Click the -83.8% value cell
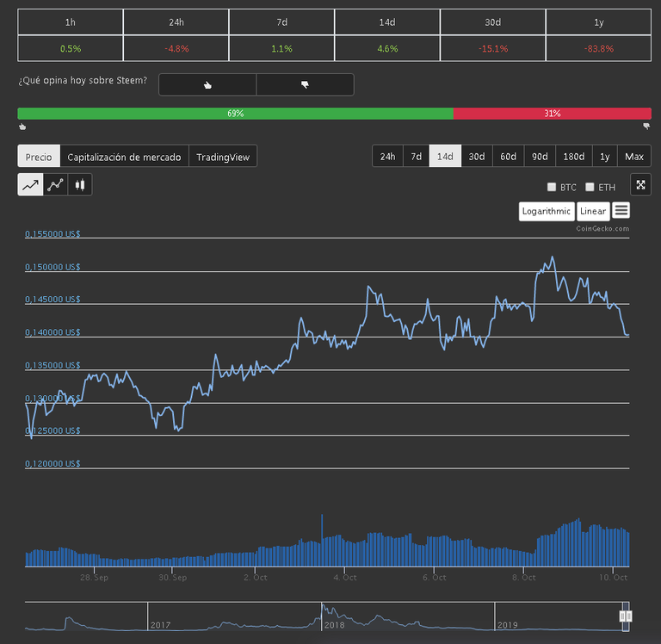This screenshot has height=644, width=661. (x=599, y=48)
